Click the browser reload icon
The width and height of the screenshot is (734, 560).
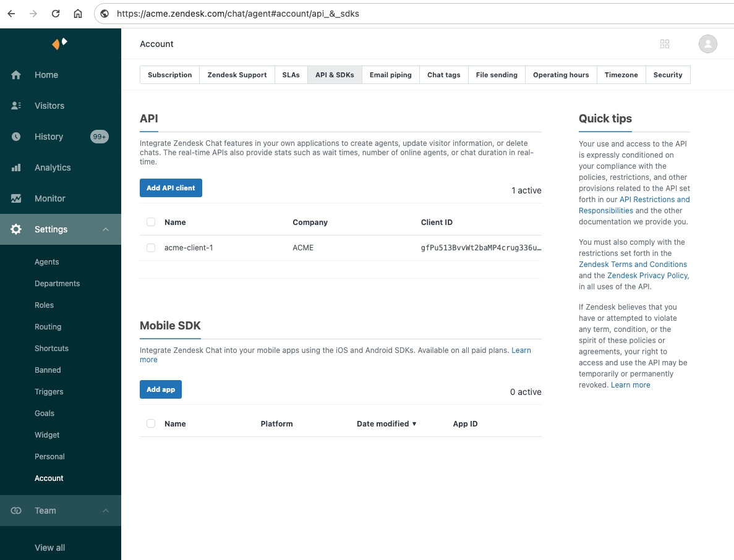tap(56, 13)
